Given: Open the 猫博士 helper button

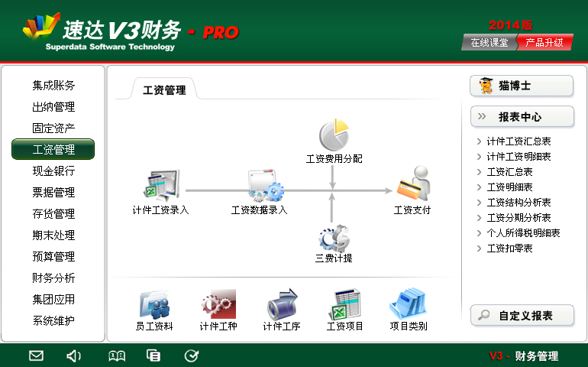Looking at the screenshot, I should pyautogui.click(x=522, y=86).
